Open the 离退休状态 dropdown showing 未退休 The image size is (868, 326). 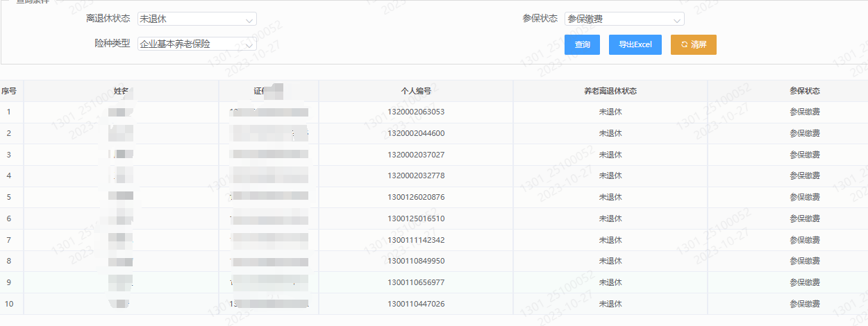pyautogui.click(x=197, y=19)
